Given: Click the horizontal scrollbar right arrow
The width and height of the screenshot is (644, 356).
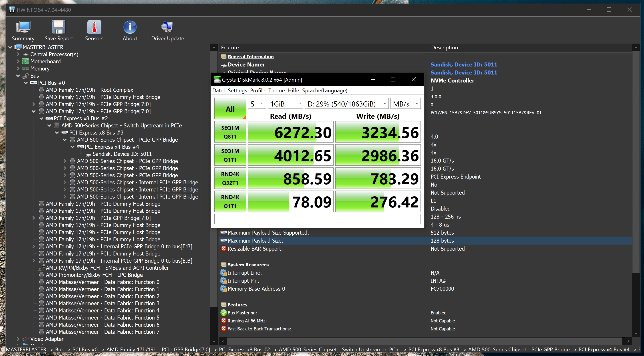Looking at the screenshot, I should coord(628,341).
